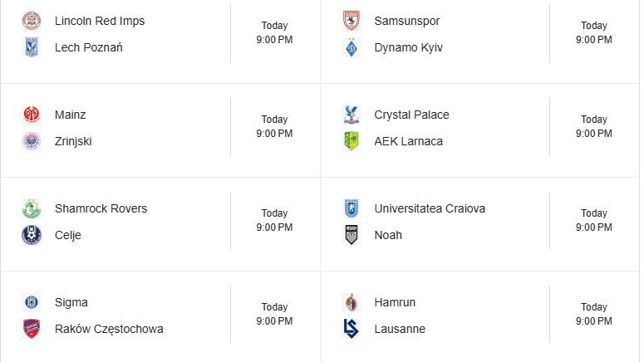The height and width of the screenshot is (362, 644).
Task: Open Samsunspor vs Dynamo Kyiv kickoff time
Action: [593, 32]
